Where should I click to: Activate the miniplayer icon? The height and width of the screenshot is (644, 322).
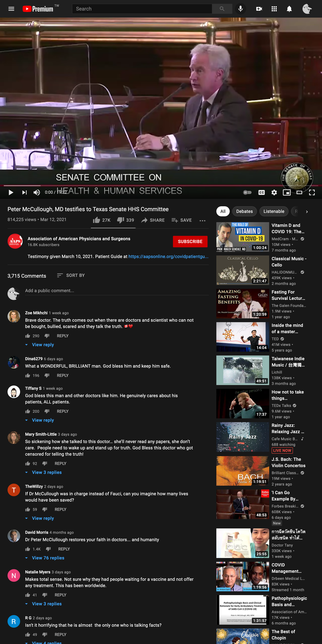click(286, 192)
